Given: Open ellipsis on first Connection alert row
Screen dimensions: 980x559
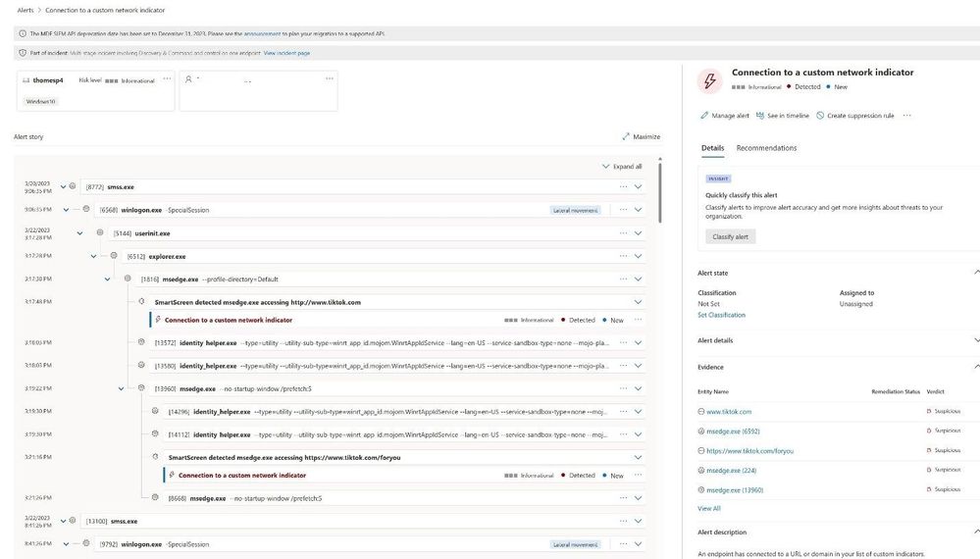Looking at the screenshot, I should (638, 320).
